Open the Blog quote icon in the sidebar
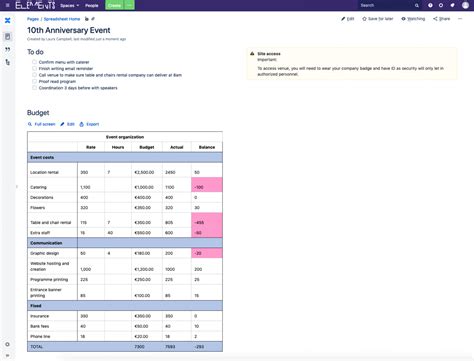 [7, 49]
